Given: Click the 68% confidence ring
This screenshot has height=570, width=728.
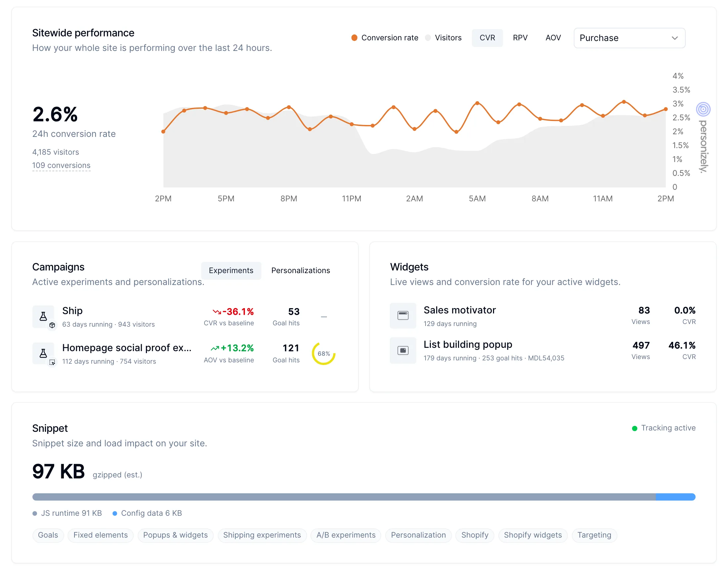Looking at the screenshot, I should pos(323,353).
